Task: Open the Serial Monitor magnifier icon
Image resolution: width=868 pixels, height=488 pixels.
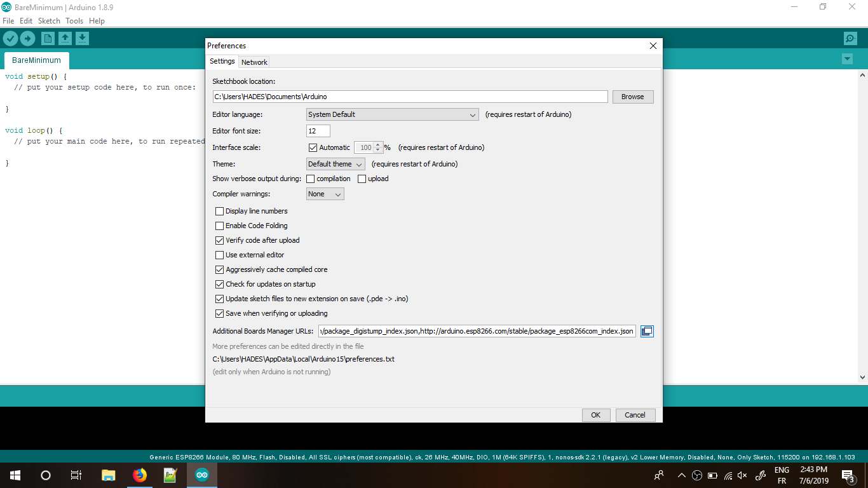Action: pos(850,38)
